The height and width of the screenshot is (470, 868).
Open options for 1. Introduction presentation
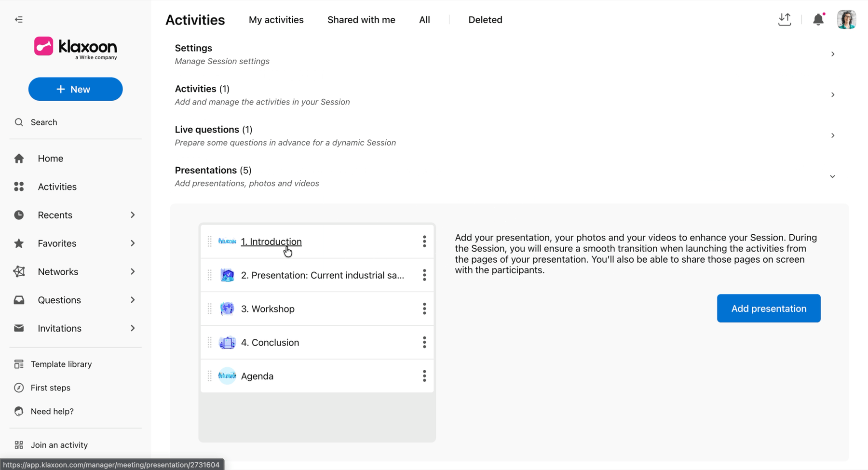click(x=424, y=242)
